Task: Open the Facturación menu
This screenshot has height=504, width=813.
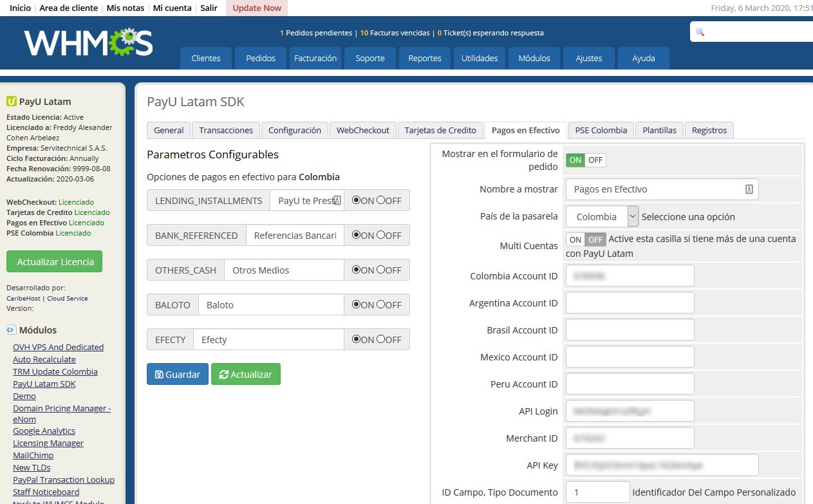Action: point(315,58)
